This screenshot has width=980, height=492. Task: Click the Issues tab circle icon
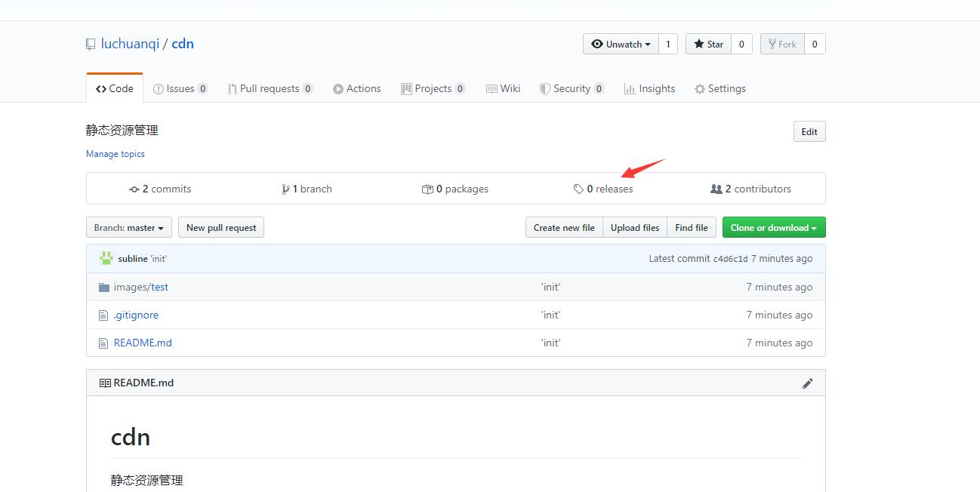pyautogui.click(x=159, y=89)
